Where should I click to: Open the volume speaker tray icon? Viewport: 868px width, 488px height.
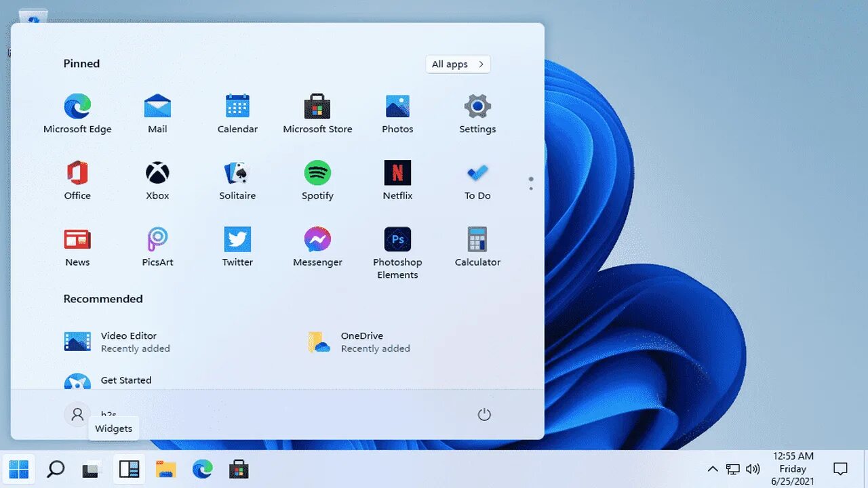click(753, 468)
